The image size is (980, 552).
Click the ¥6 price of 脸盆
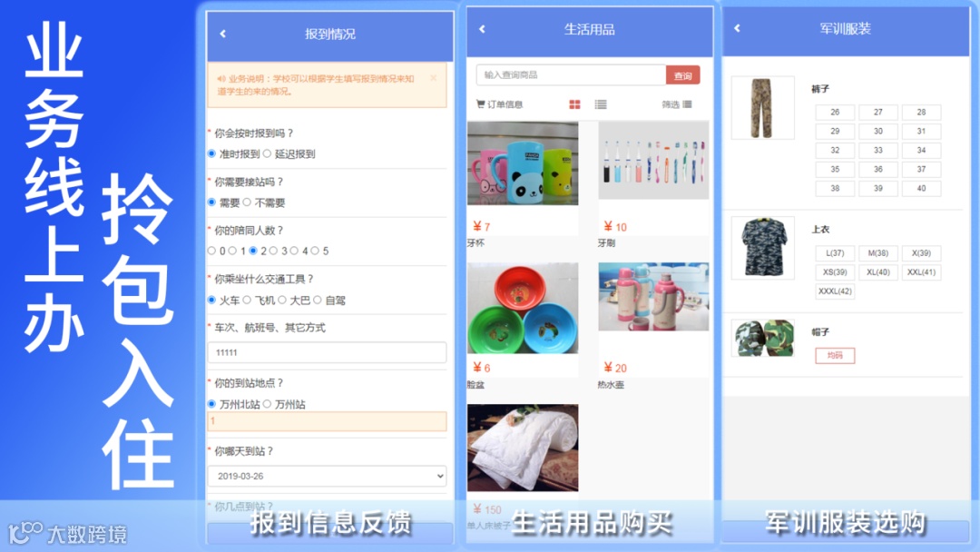pyautogui.click(x=482, y=368)
